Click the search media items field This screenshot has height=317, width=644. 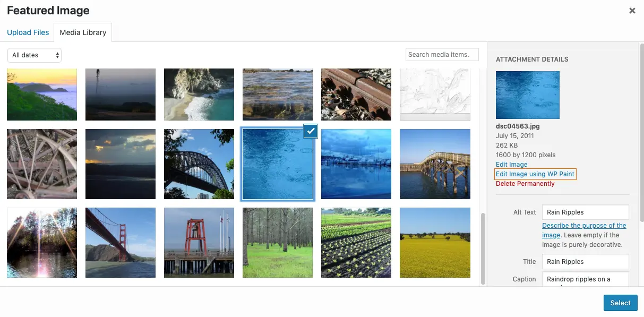(442, 54)
